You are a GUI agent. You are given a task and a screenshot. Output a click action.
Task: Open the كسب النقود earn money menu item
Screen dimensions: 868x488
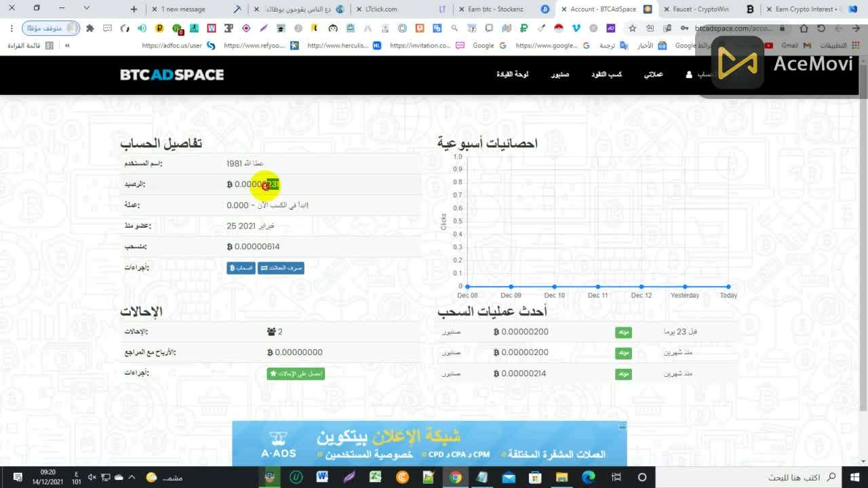click(606, 75)
